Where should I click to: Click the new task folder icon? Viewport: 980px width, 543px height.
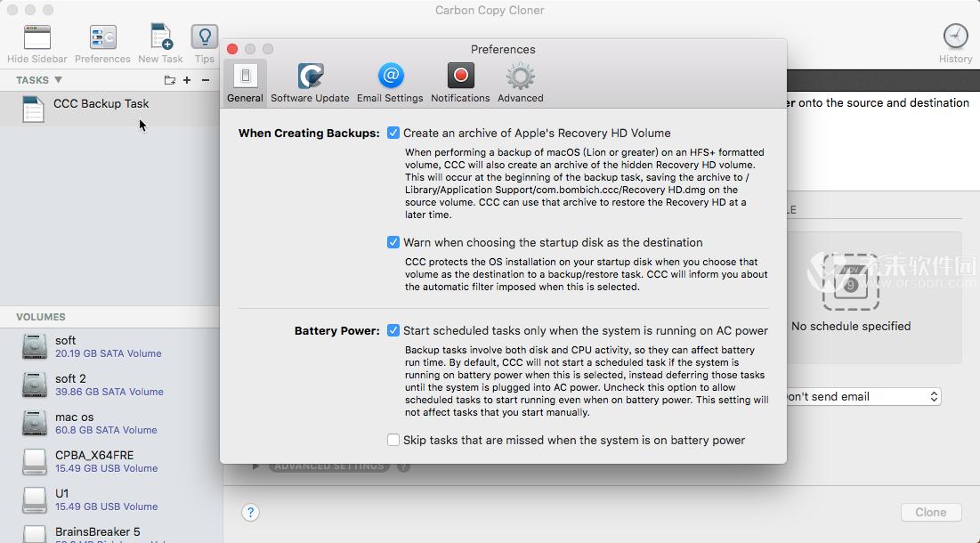click(x=169, y=80)
